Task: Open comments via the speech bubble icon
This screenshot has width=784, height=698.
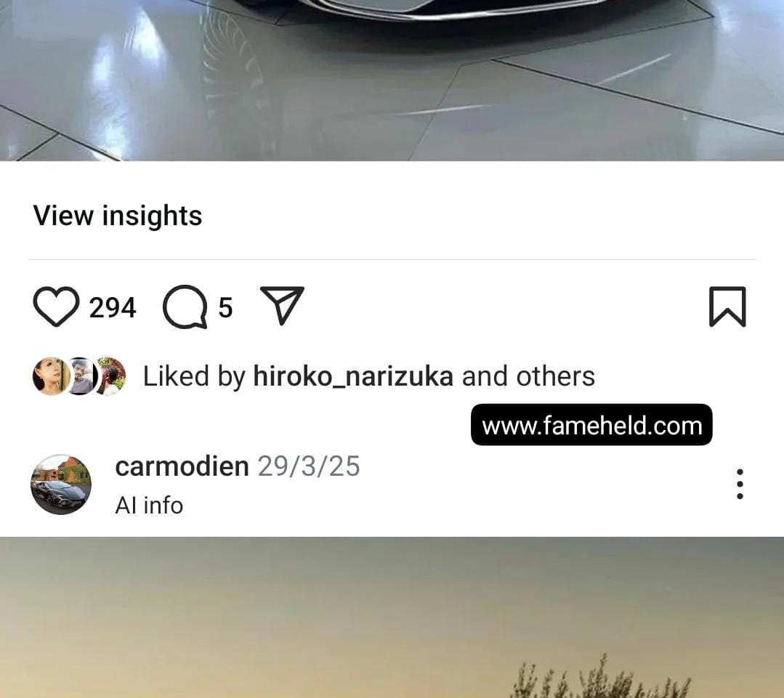Action: click(x=185, y=307)
